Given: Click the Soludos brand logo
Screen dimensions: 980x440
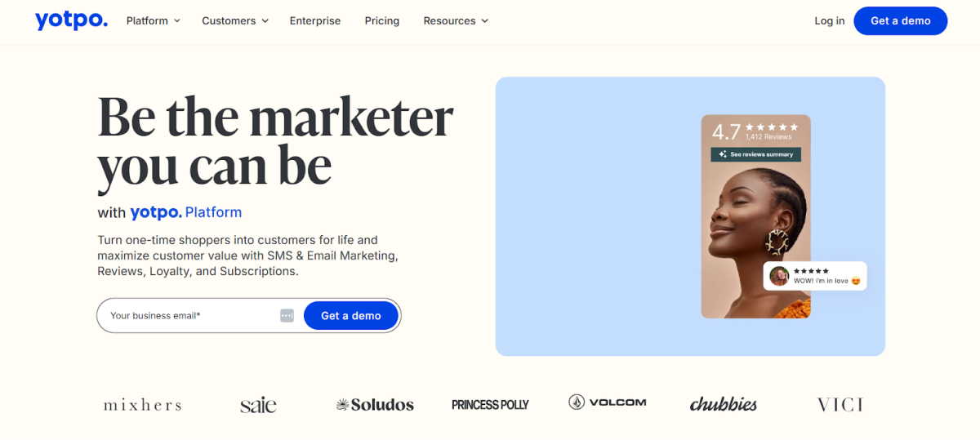Looking at the screenshot, I should [x=375, y=404].
